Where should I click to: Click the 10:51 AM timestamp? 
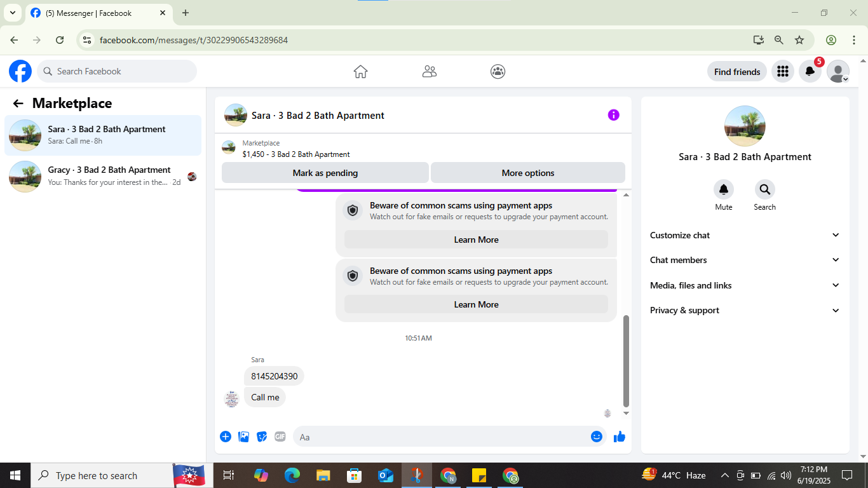click(418, 338)
